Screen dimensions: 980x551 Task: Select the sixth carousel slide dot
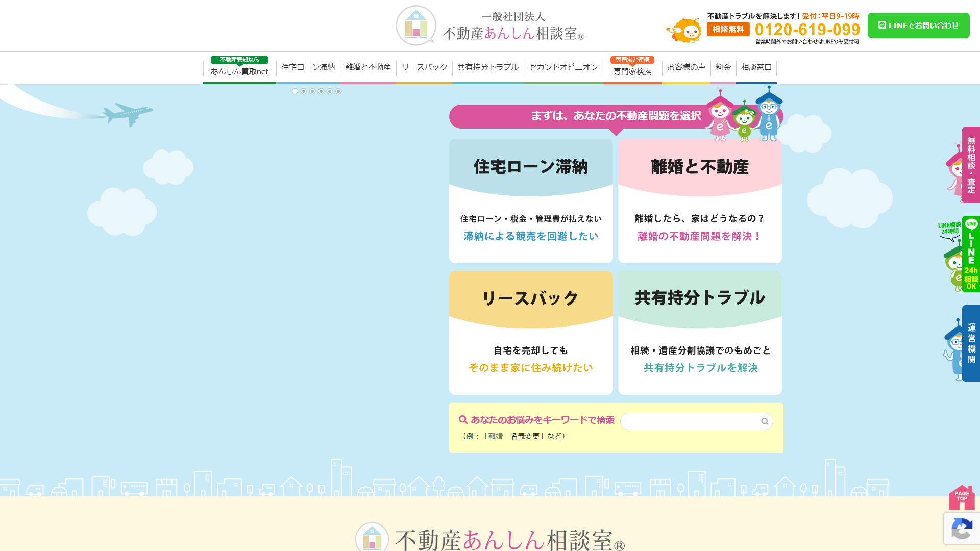point(338,91)
